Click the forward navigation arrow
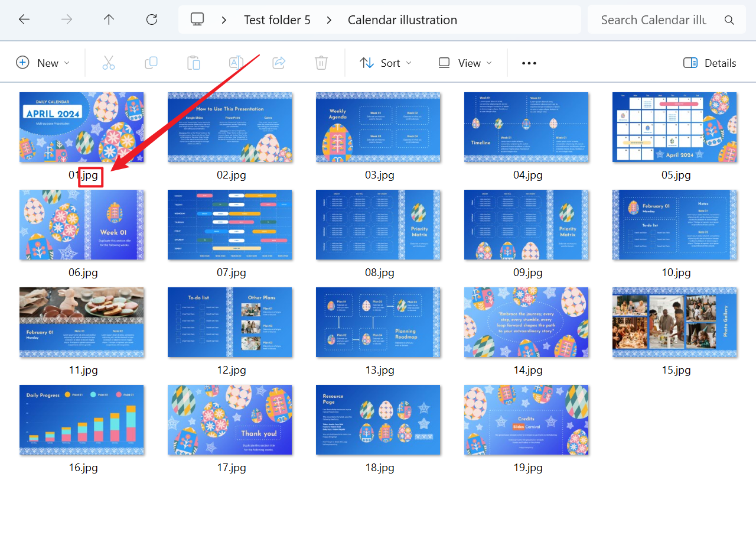756x548 pixels. tap(67, 20)
